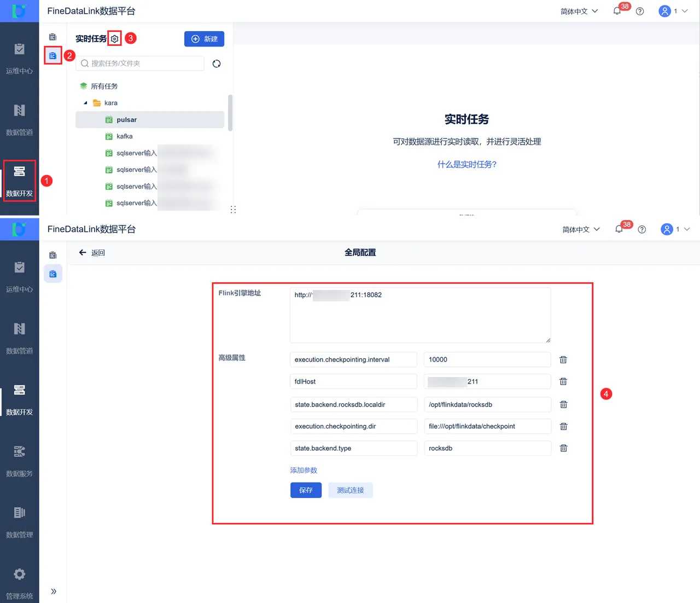The width and height of the screenshot is (700, 603).
Task: Click the Flink引擎地址 text area
Action: coord(420,315)
